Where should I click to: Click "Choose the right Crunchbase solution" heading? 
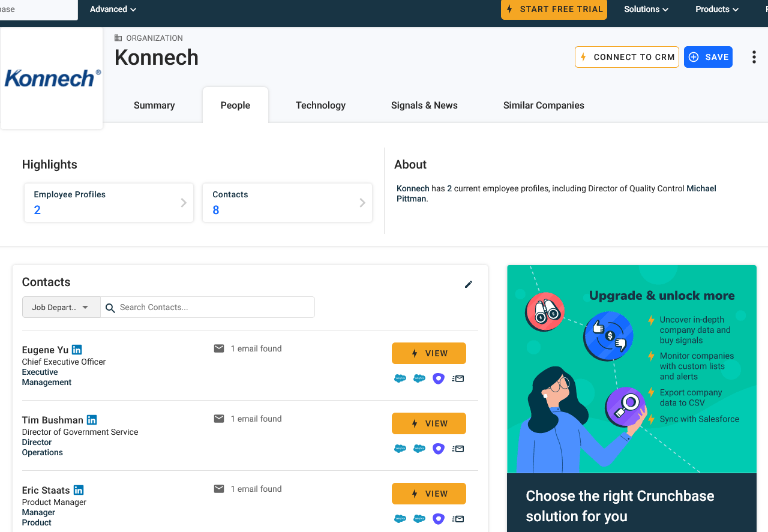pyautogui.click(x=620, y=506)
